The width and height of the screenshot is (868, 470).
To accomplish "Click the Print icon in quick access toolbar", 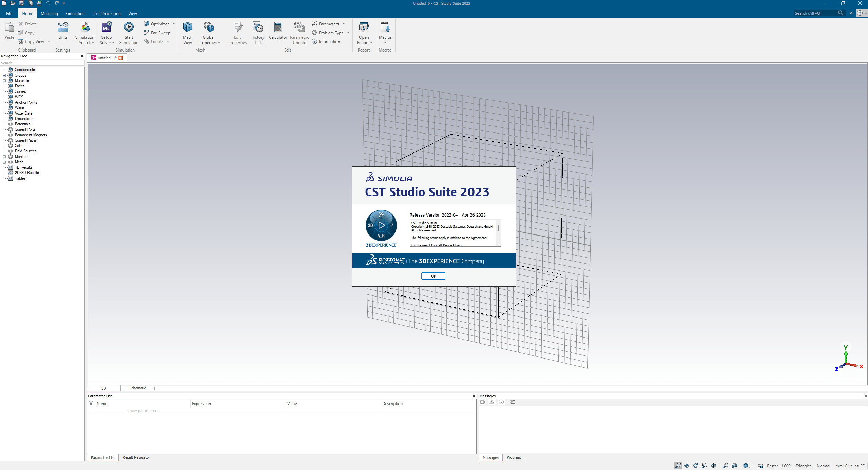I will click(39, 3).
